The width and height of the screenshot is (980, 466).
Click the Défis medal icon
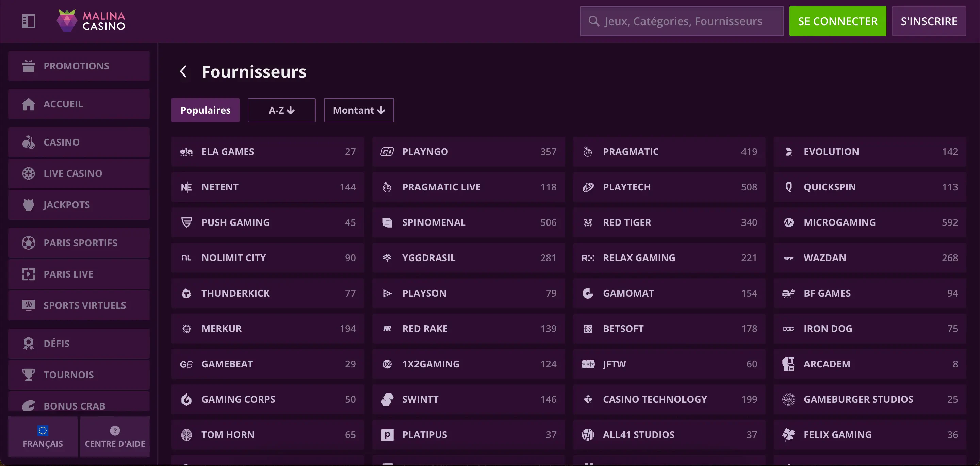[29, 343]
